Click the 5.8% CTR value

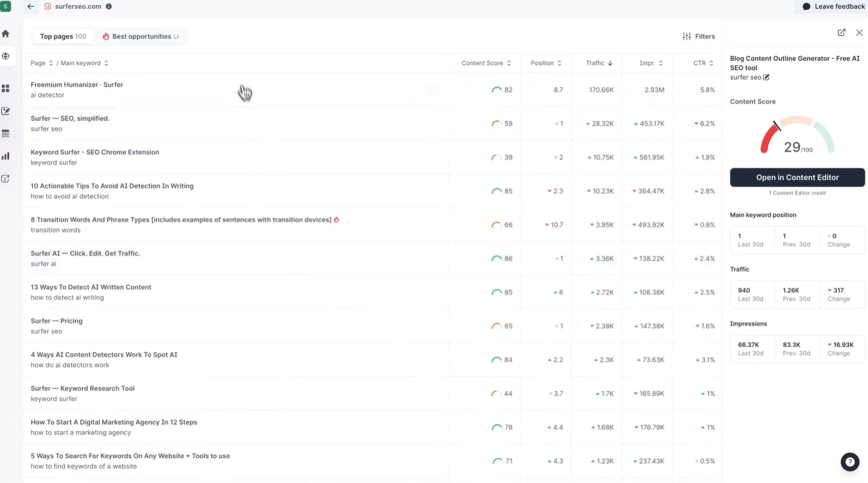(x=707, y=90)
